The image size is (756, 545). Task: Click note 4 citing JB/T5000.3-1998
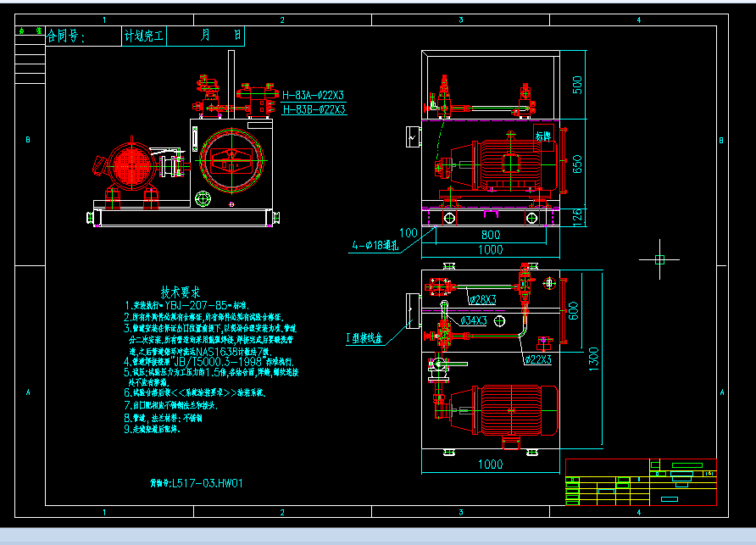(208, 362)
